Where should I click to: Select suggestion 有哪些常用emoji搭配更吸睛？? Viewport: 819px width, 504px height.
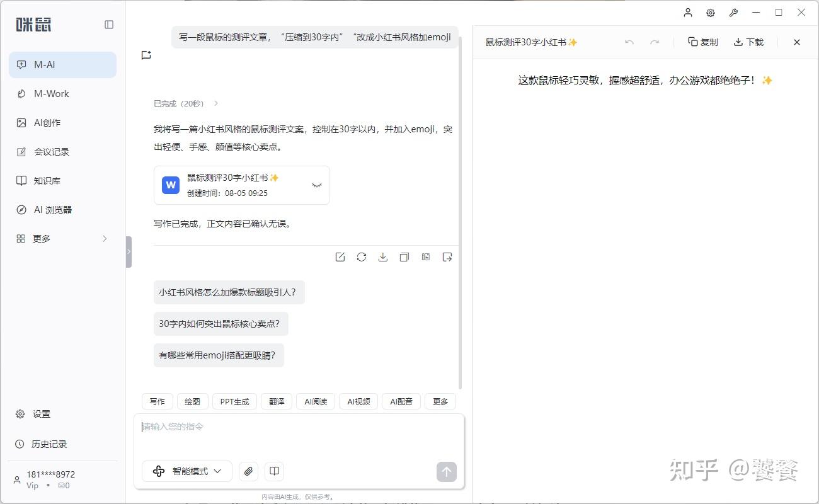click(x=219, y=355)
